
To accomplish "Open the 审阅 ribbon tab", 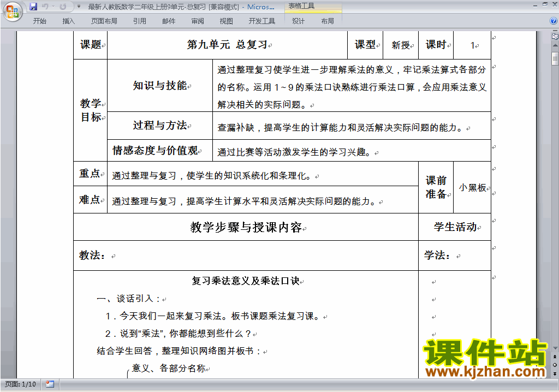I will tap(198, 21).
